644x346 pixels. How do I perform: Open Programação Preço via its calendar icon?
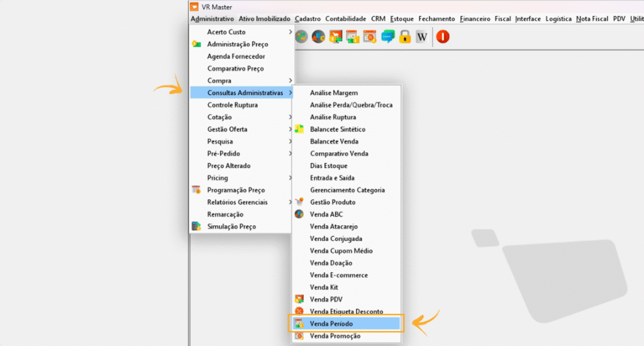point(196,190)
